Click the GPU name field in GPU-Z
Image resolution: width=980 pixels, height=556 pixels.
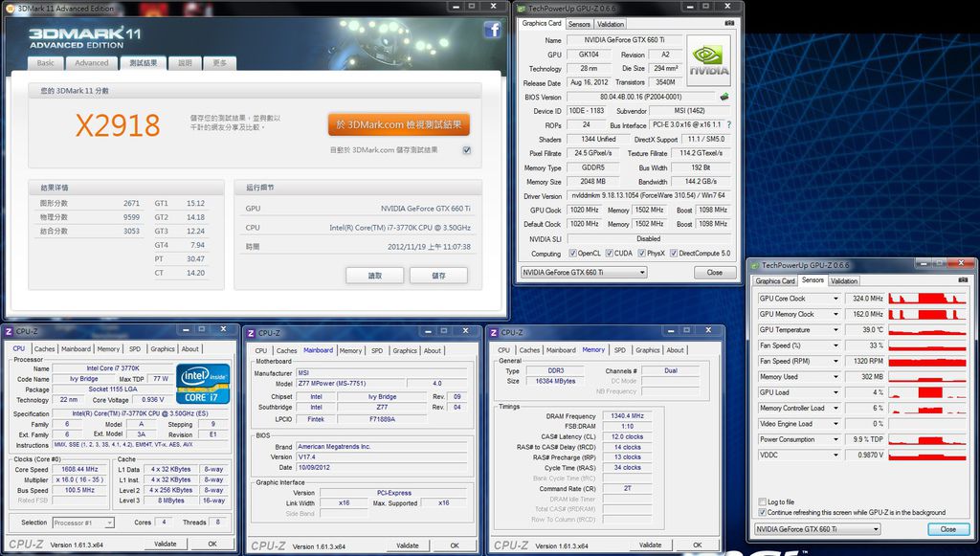(x=624, y=40)
